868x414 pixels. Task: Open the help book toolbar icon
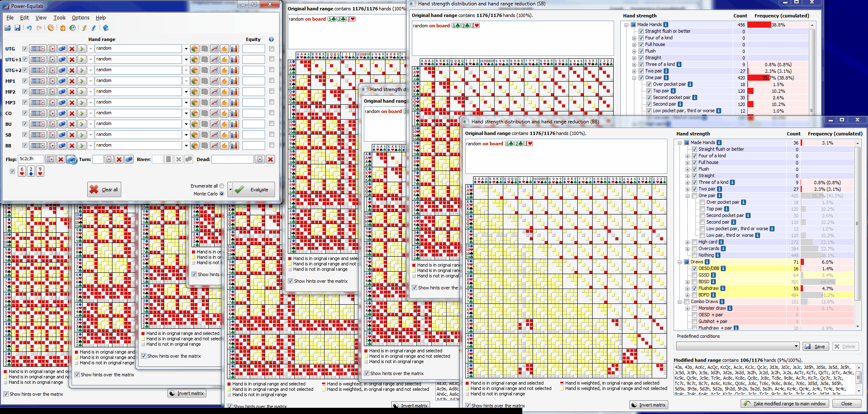pyautogui.click(x=106, y=28)
